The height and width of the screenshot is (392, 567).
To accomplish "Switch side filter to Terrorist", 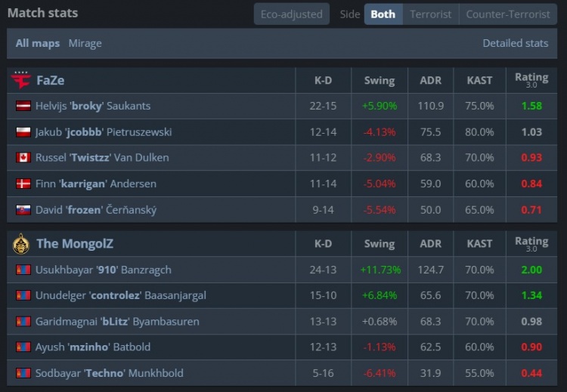I will point(431,14).
